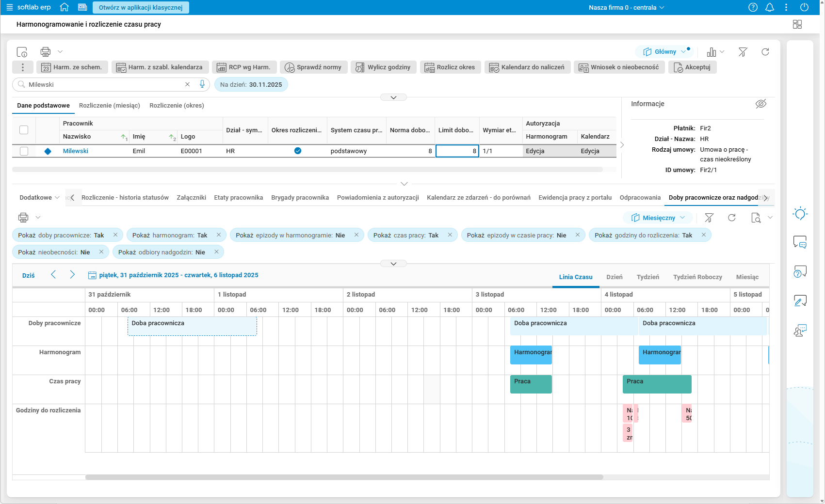Remove 'Pokaż epizody w harmonogramie' filter chip
825x504 pixels.
tap(356, 235)
